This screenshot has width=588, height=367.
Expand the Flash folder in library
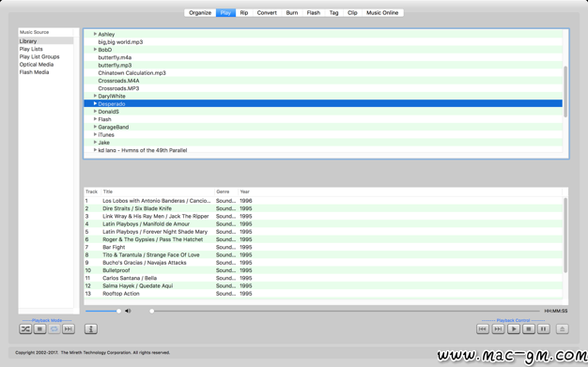pos(95,119)
